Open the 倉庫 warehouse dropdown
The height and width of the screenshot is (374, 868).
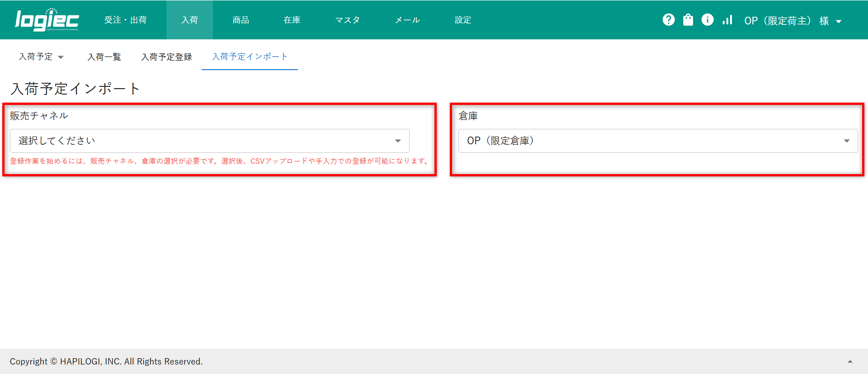(657, 141)
